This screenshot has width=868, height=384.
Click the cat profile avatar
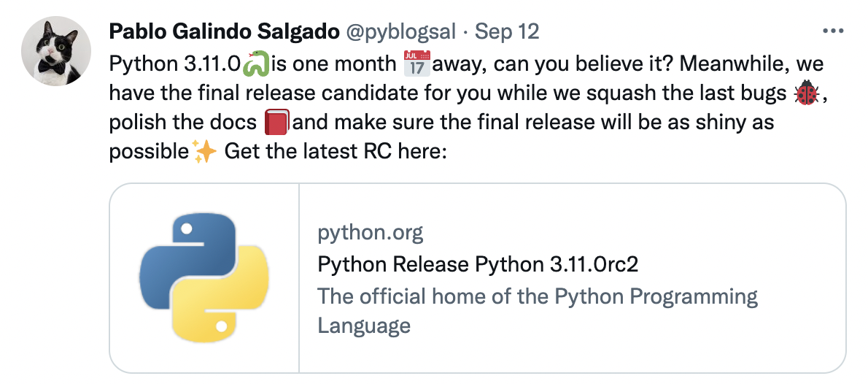pyautogui.click(x=56, y=52)
